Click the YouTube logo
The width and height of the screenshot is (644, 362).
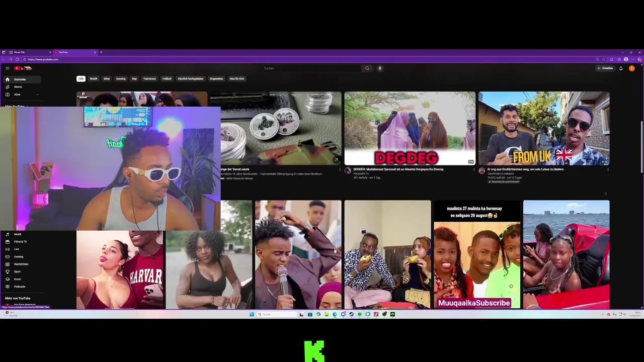(x=23, y=68)
